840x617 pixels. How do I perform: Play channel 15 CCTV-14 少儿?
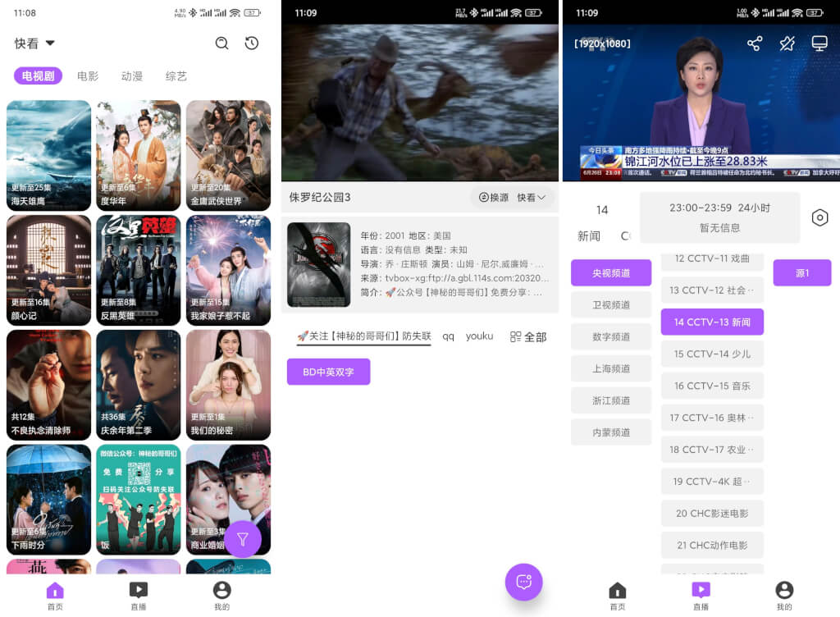click(x=712, y=354)
